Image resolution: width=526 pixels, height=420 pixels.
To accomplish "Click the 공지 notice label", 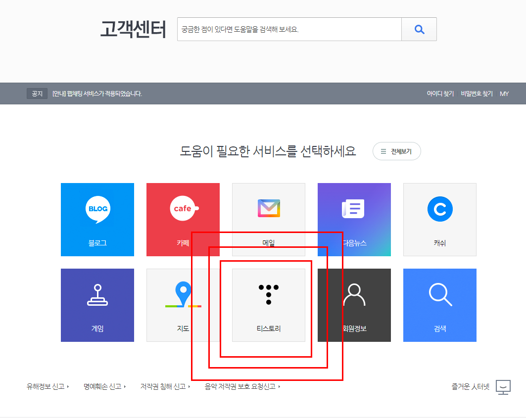I will [37, 93].
